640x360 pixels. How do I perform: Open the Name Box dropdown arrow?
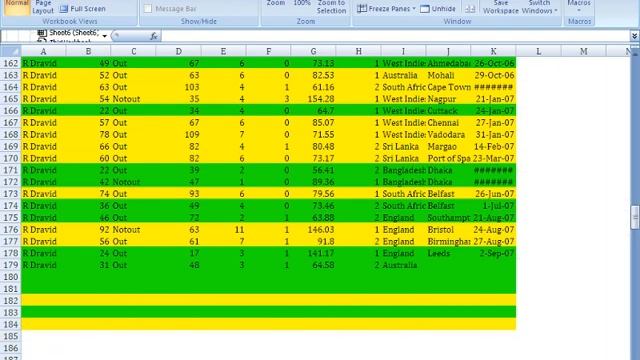click(104, 36)
